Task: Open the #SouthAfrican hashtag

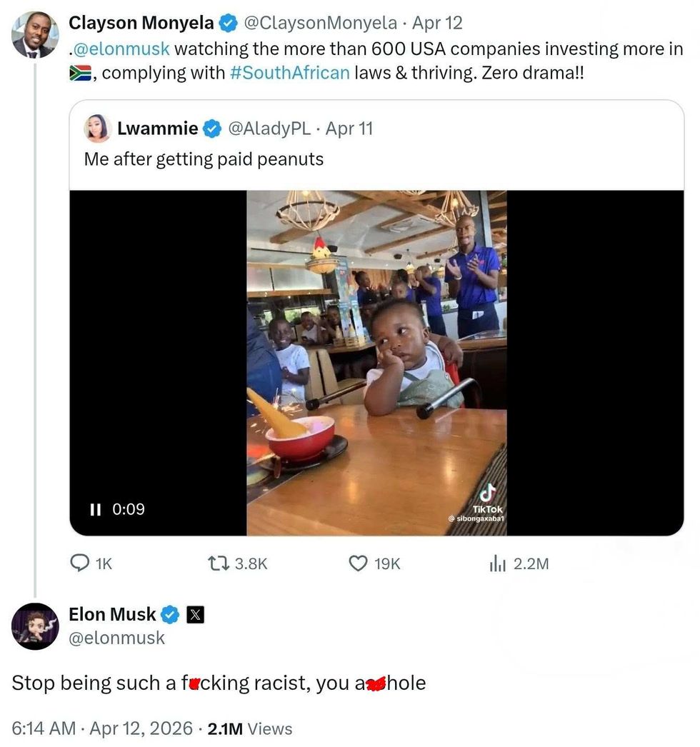Action: [x=290, y=73]
